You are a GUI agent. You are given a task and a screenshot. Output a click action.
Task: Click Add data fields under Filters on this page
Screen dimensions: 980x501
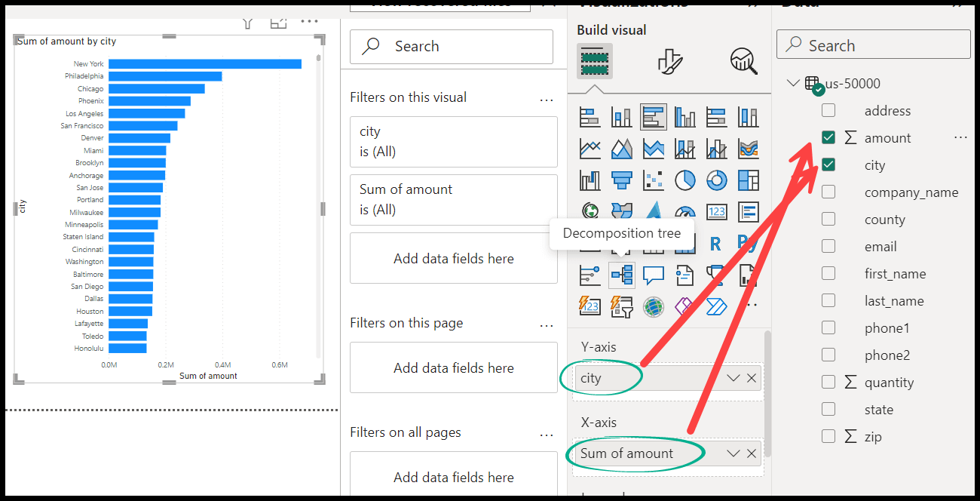454,367
